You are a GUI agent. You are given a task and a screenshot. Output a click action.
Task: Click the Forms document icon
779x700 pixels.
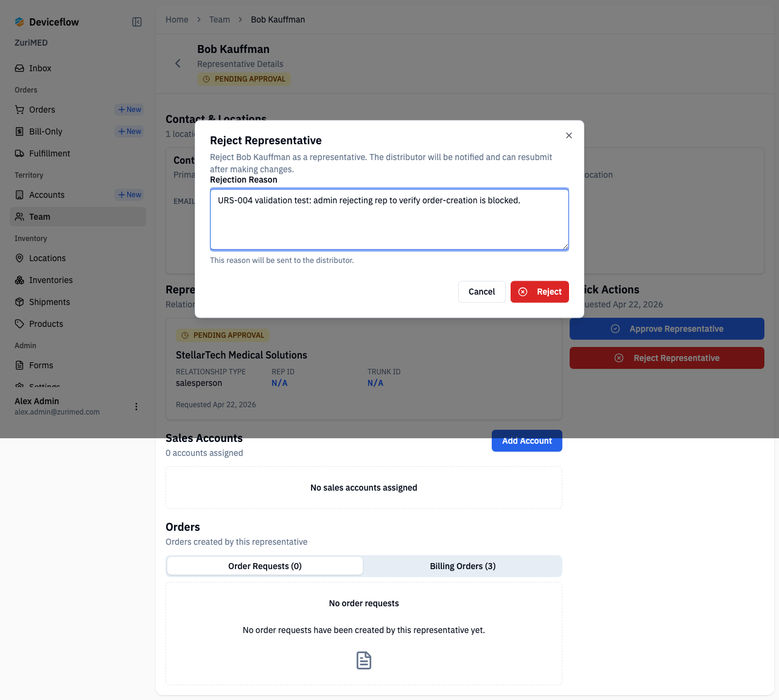[x=19, y=365]
